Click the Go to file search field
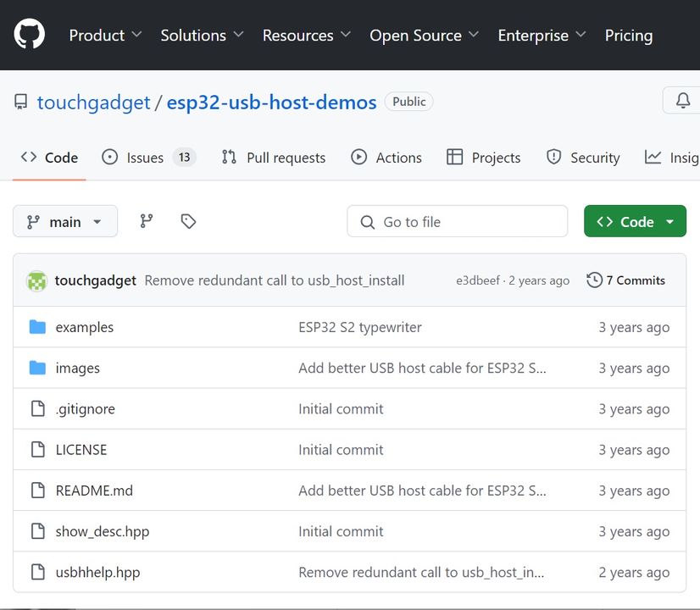700x610 pixels. click(x=458, y=221)
